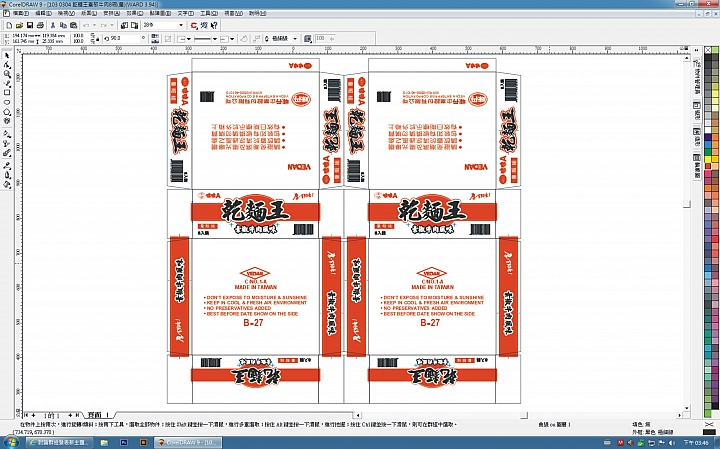Switch to Internet Explorer taskbar window
Screen dimensions: 720x449
pos(60,443)
